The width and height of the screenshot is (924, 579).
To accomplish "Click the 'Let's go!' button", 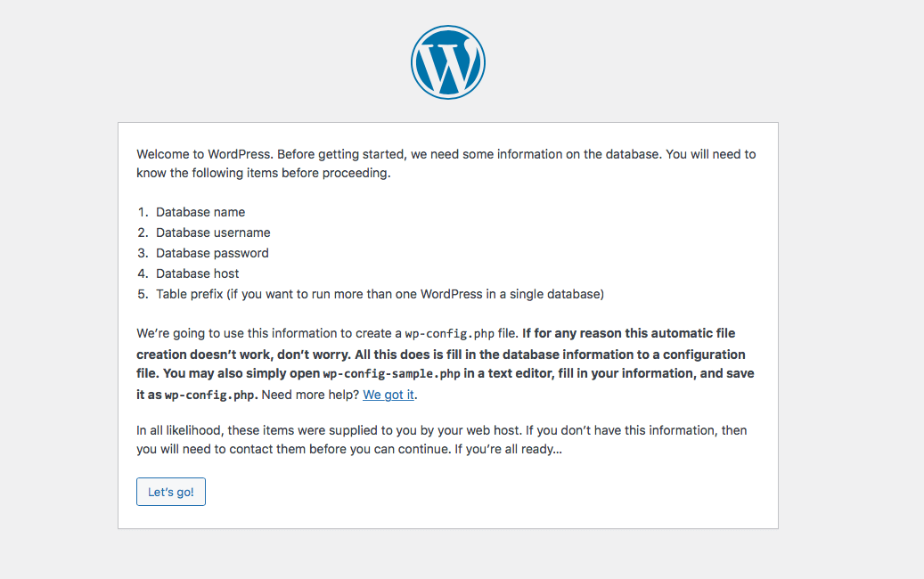I will 170,491.
